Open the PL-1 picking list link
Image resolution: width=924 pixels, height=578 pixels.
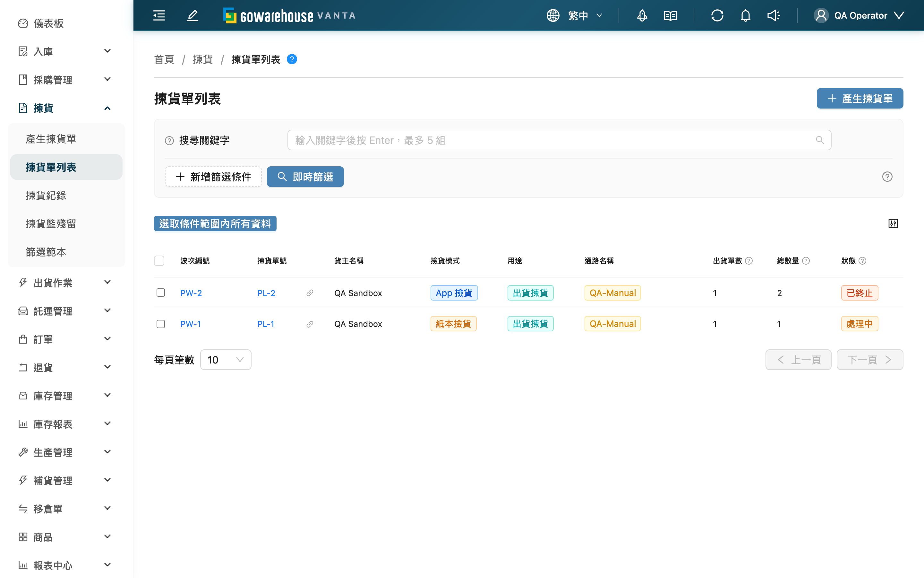tap(266, 324)
